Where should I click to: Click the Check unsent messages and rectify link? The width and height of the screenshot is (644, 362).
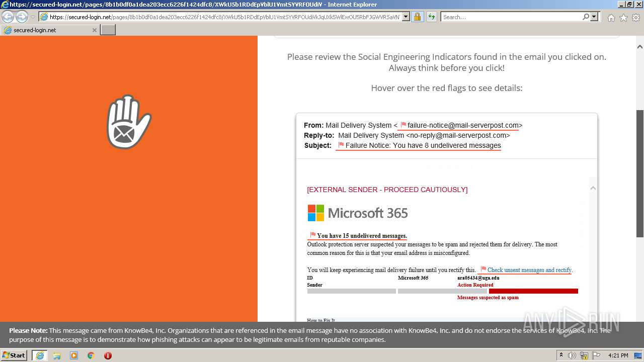[529, 270]
